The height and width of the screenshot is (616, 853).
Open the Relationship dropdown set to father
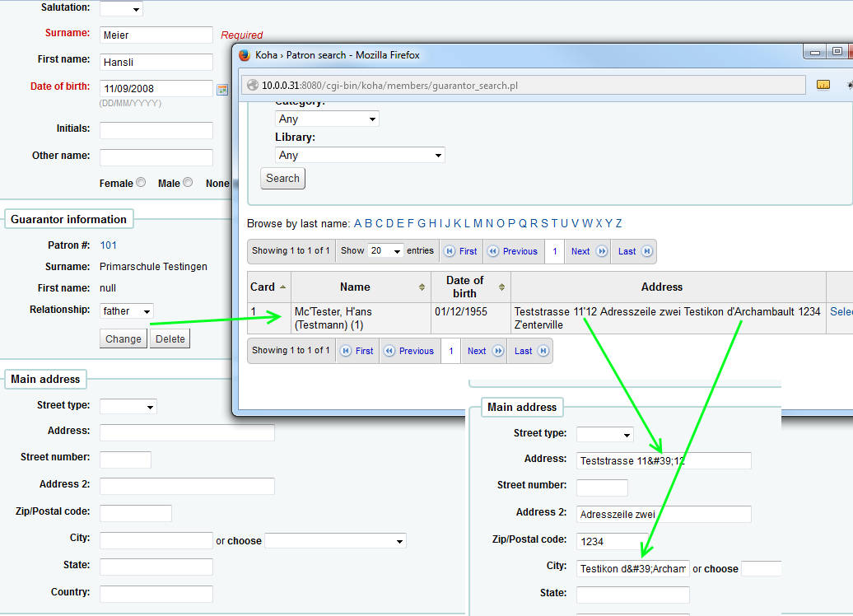click(126, 311)
